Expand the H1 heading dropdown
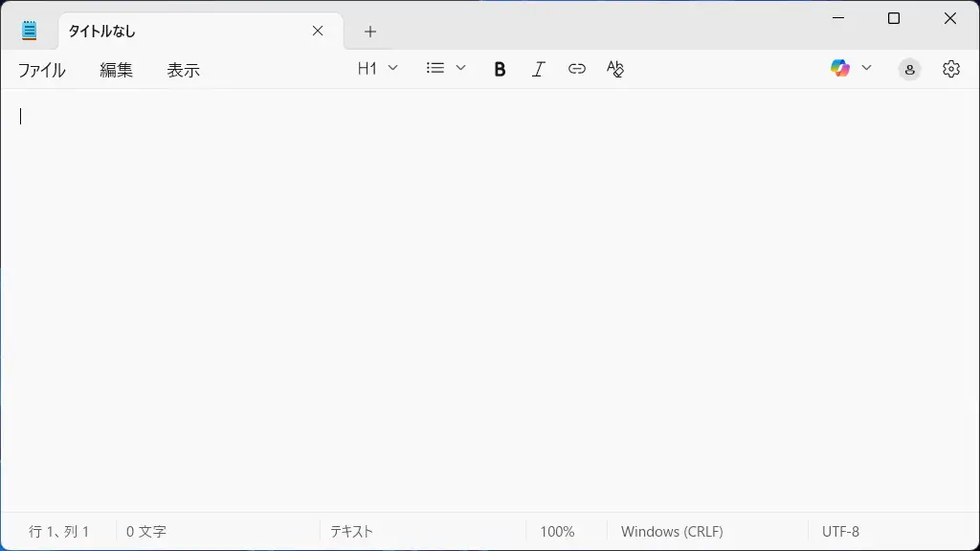The width and height of the screenshot is (980, 551). (378, 68)
